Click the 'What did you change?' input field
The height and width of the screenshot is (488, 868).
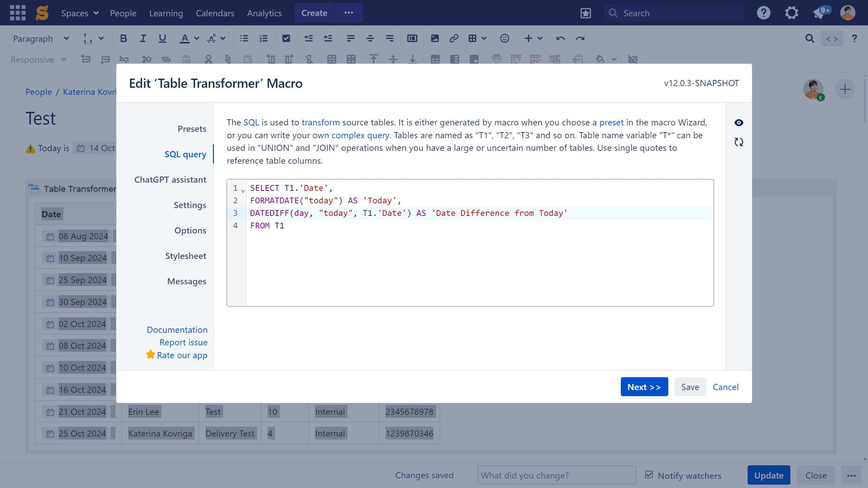coord(556,475)
